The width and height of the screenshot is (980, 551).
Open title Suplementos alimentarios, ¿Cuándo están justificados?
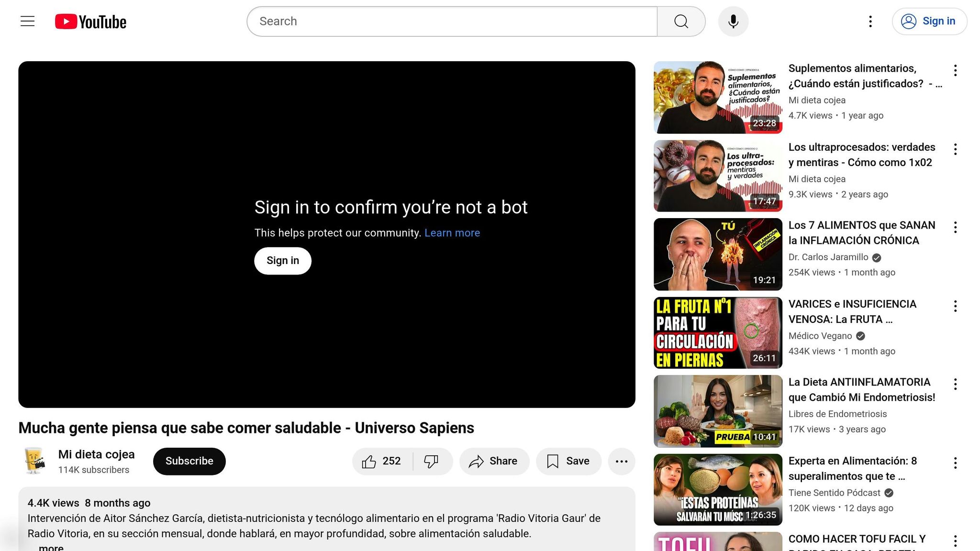tap(865, 76)
